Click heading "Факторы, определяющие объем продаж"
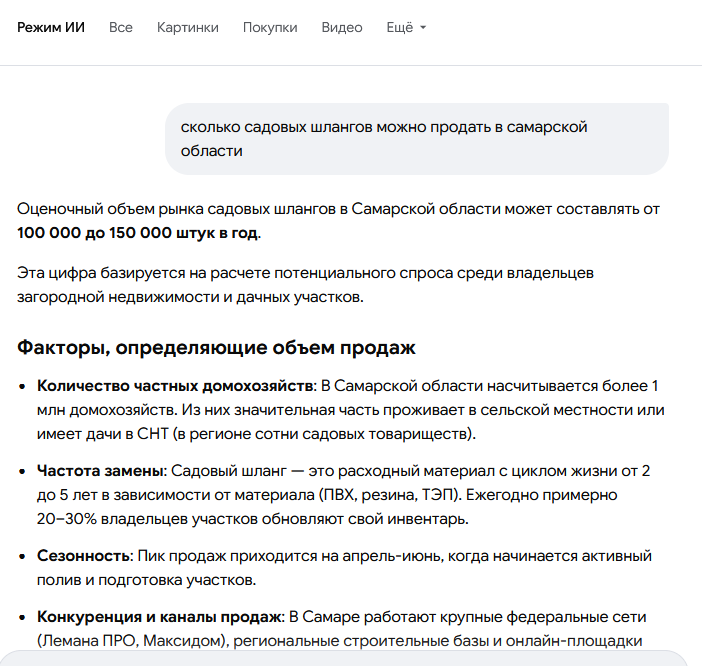This screenshot has height=666, width=702. click(x=216, y=348)
